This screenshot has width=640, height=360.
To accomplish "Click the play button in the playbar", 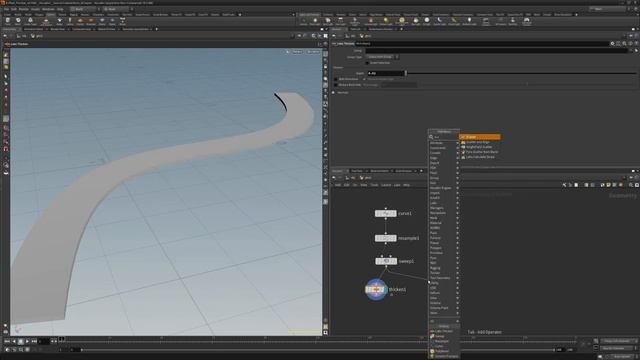I will 27,341.
